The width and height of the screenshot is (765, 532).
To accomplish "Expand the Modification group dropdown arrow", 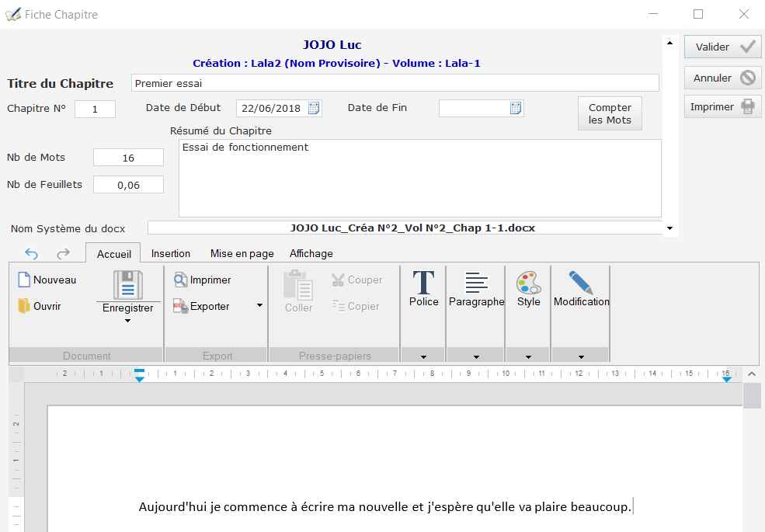I will click(x=581, y=356).
